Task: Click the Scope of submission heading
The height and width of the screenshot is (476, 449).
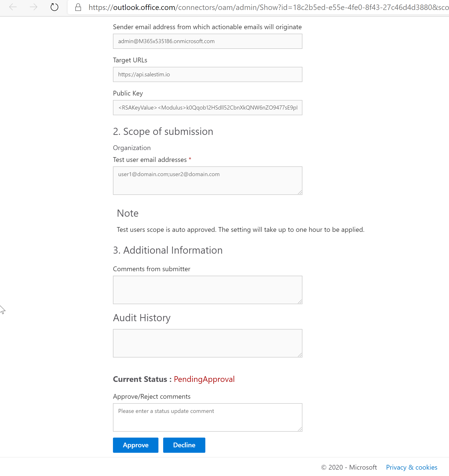Action: (x=163, y=131)
